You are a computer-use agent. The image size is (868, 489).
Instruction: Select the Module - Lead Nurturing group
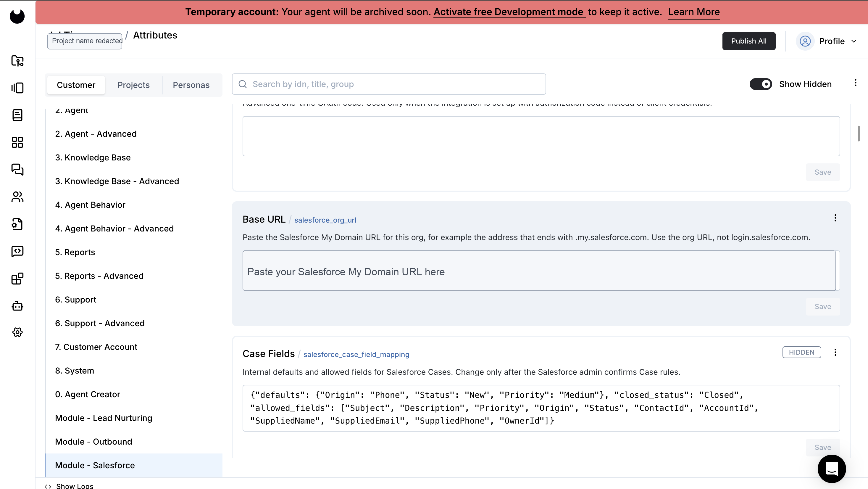pos(134,418)
